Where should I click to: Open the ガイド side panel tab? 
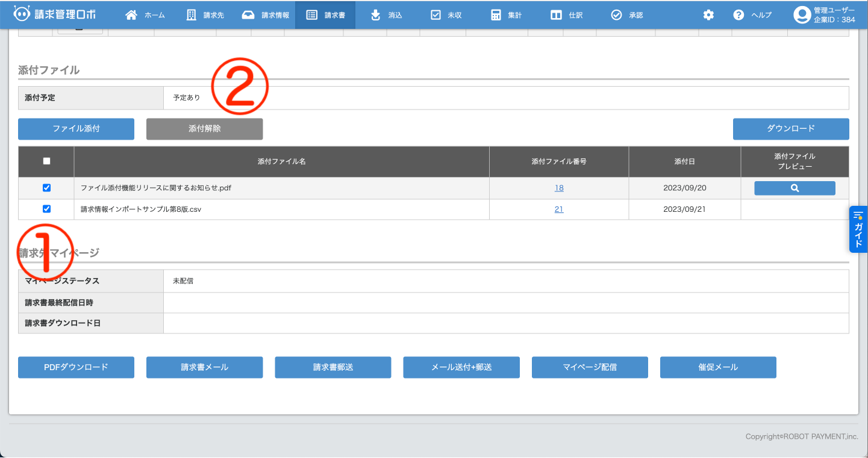(858, 229)
